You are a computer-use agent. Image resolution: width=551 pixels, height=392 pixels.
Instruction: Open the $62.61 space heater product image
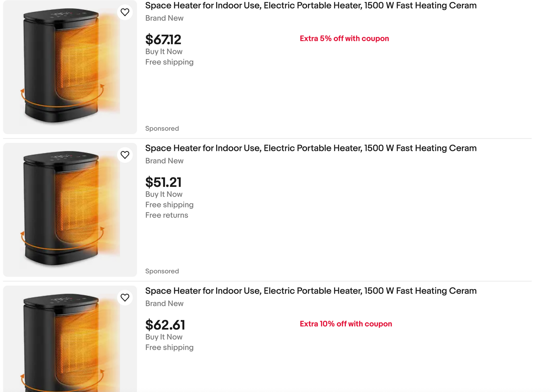pos(70,339)
